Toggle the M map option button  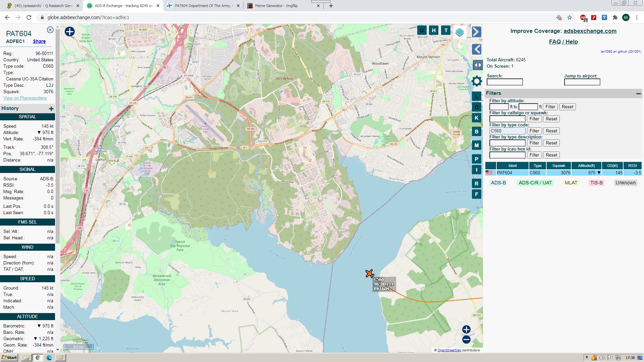pos(477,145)
